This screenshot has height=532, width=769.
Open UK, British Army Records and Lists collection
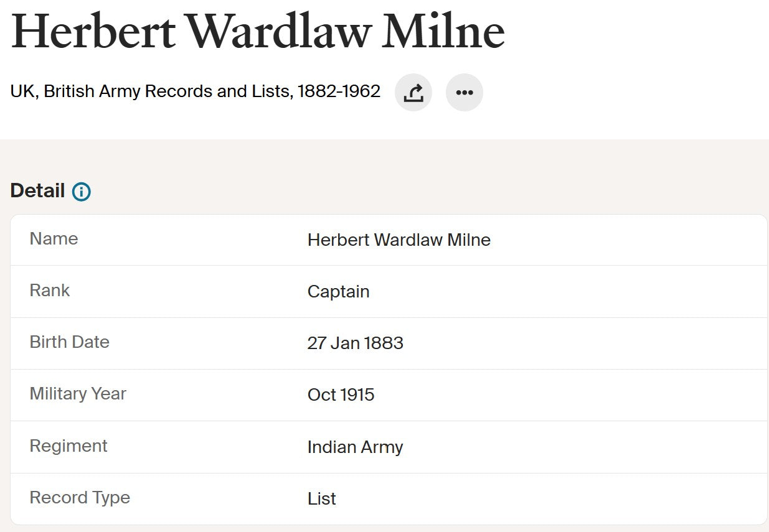click(195, 91)
